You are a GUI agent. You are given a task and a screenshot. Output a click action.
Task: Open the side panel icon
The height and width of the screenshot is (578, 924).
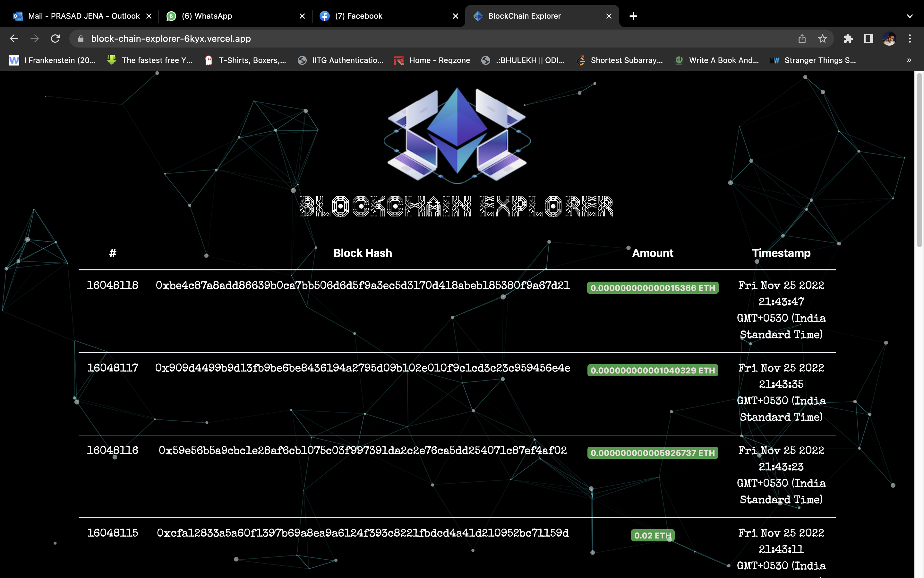(868, 39)
